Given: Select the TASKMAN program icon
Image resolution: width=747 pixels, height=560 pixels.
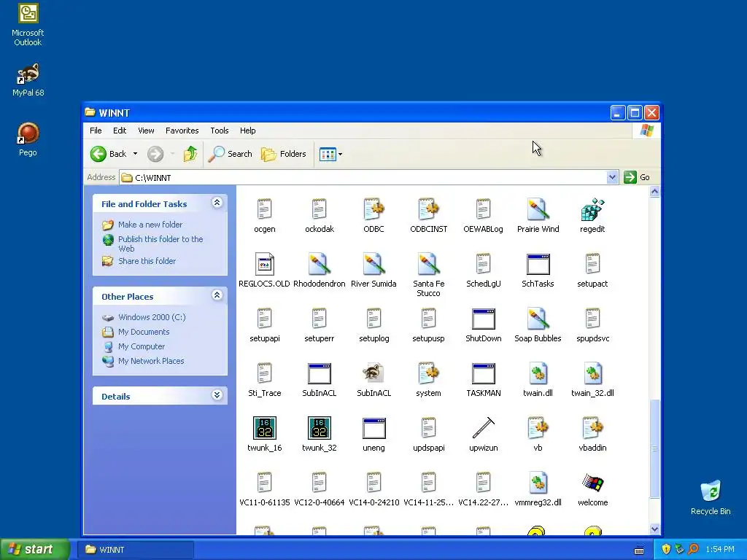Looking at the screenshot, I should coord(483,374).
